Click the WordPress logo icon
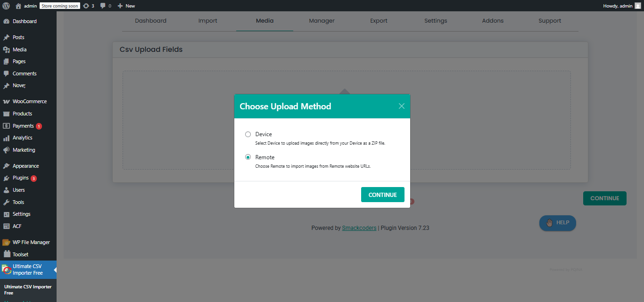The width and height of the screenshot is (644, 302). tap(6, 6)
